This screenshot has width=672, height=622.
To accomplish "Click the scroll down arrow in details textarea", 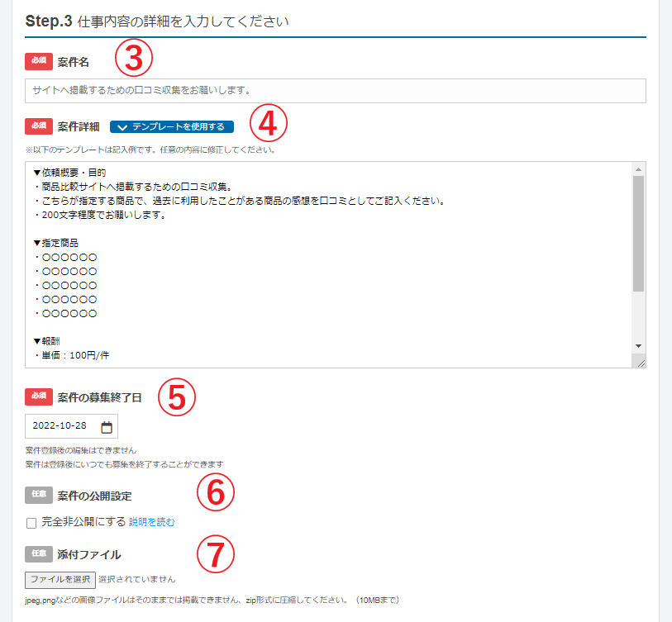I will [638, 345].
